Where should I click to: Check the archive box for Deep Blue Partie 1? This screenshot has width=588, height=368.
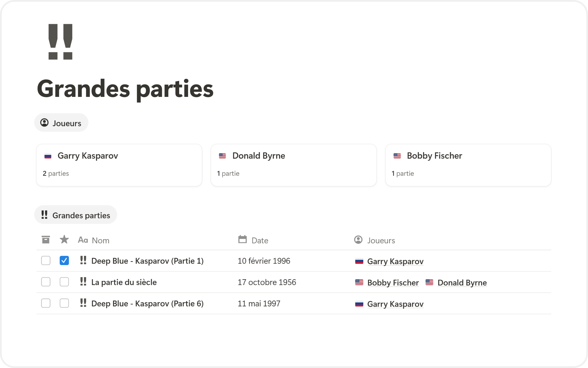click(46, 260)
